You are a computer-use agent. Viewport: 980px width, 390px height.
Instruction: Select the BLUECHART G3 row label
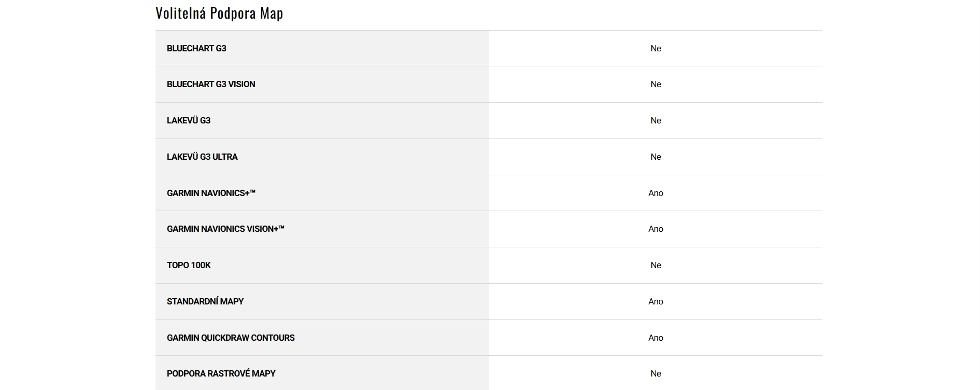(x=196, y=48)
